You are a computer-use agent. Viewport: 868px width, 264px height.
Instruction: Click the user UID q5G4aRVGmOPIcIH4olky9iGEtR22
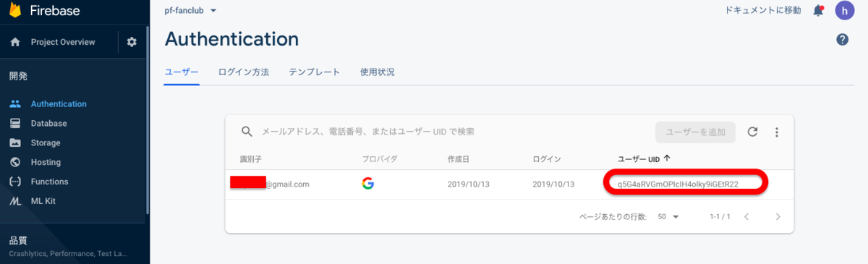pos(678,184)
